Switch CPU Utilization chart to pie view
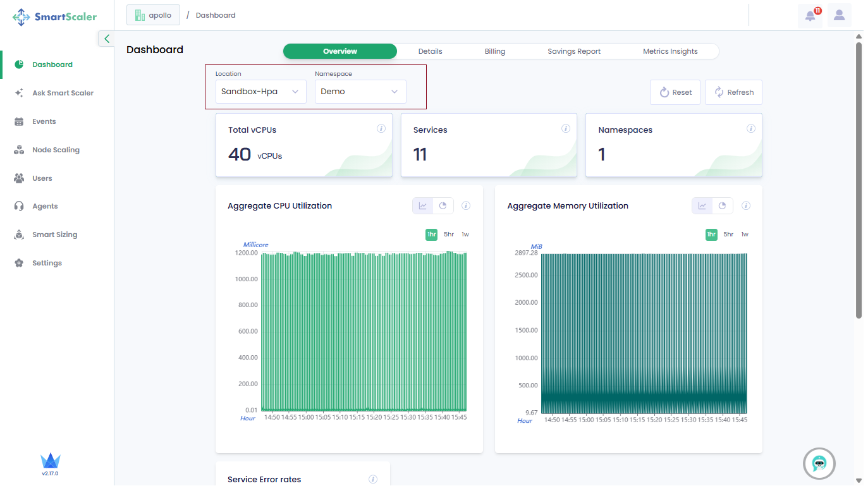The height and width of the screenshot is (493, 868). (443, 205)
